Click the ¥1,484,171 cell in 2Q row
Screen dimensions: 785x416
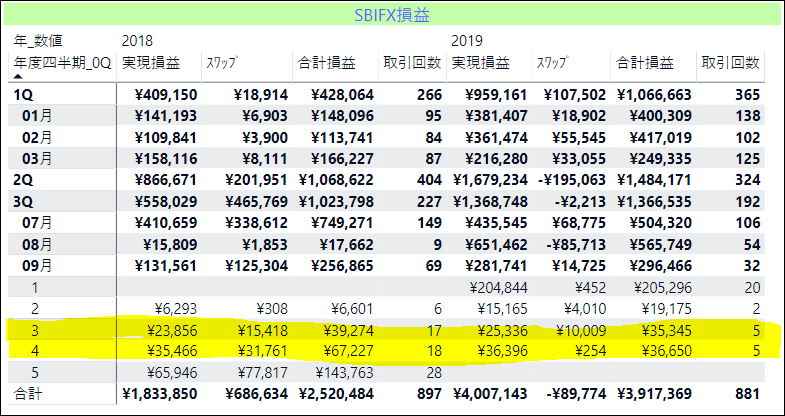point(654,180)
